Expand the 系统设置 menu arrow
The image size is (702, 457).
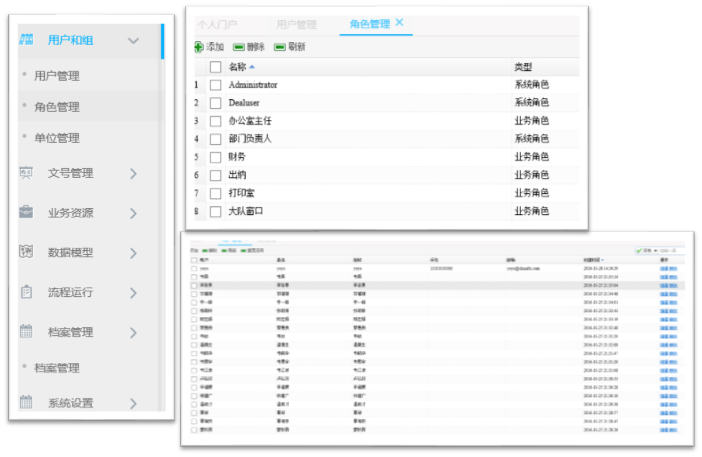(x=133, y=403)
